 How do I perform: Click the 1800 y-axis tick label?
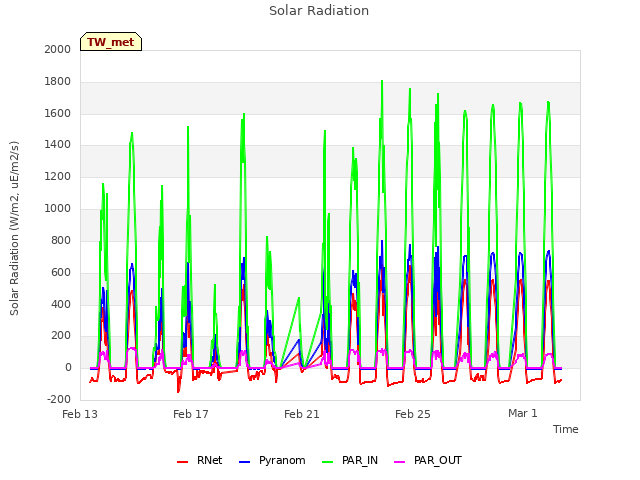pos(58,82)
